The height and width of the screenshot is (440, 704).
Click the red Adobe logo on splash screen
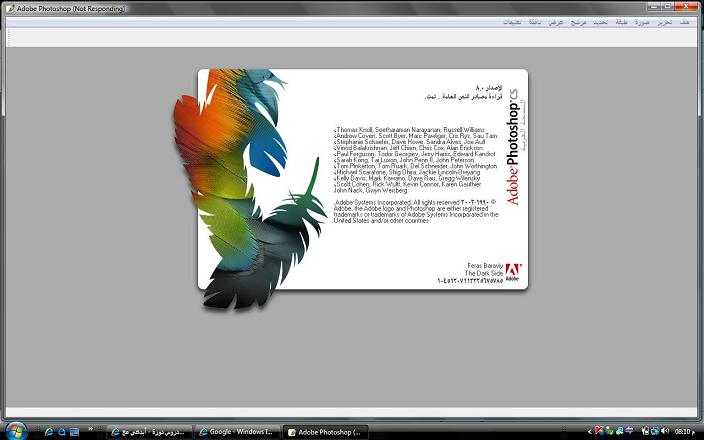(x=513, y=272)
